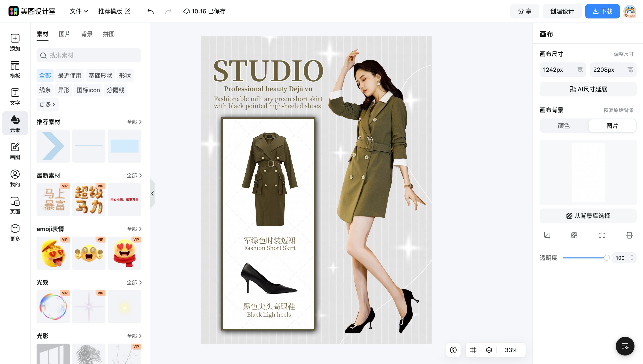Image resolution: width=643 pixels, height=364 pixels.
Task: Click the 分享 share button
Action: pos(525,11)
